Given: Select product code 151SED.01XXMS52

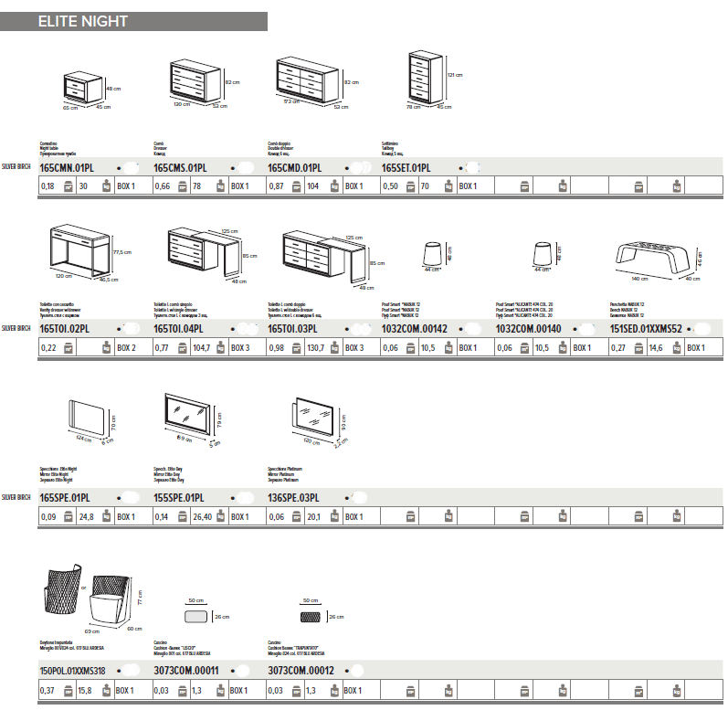Looking at the screenshot, I should pyautogui.click(x=646, y=329).
